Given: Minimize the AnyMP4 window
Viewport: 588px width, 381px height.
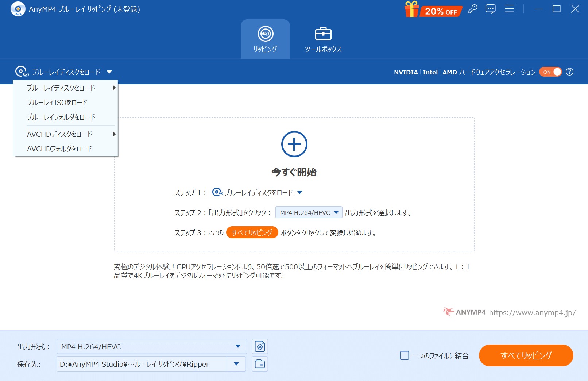Looking at the screenshot, I should pyautogui.click(x=539, y=9).
